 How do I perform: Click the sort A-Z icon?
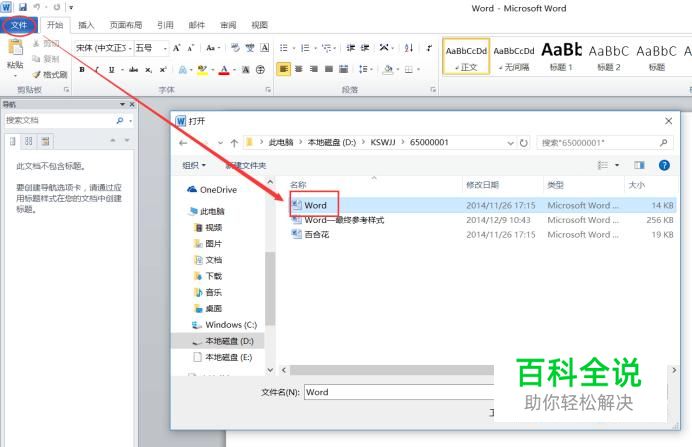tap(409, 48)
